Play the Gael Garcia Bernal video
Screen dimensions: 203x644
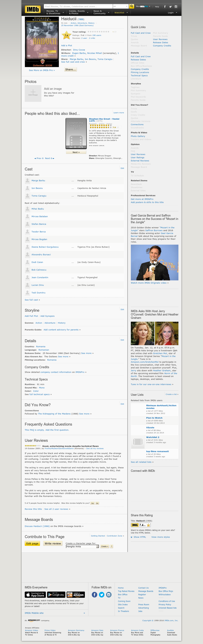tap(155, 262)
